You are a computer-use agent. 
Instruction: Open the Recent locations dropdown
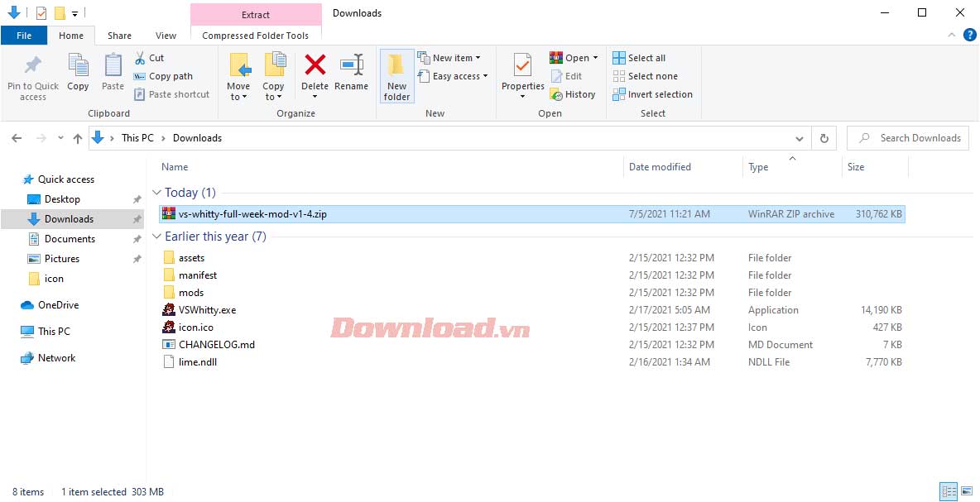tap(60, 139)
